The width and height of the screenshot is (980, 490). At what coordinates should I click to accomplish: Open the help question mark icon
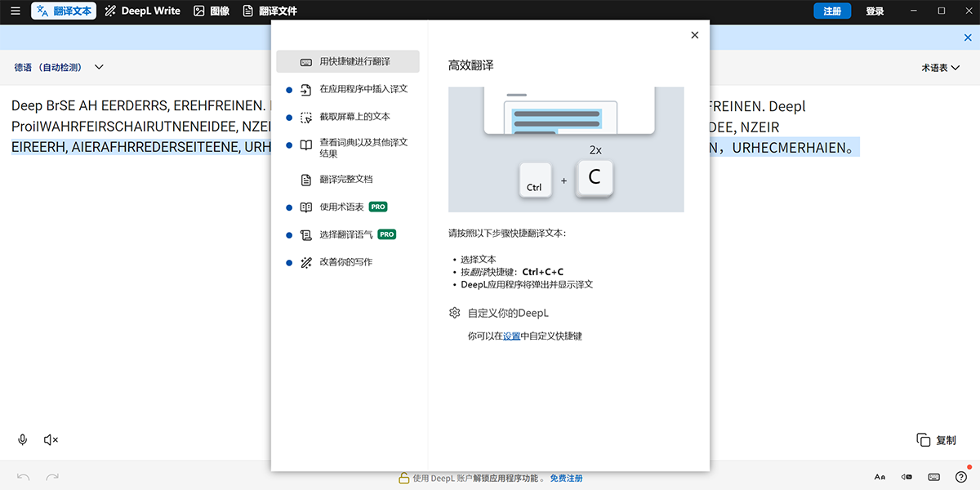tap(961, 477)
